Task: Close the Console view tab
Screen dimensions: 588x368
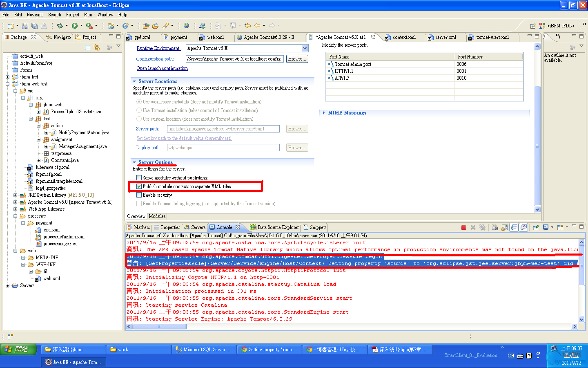Action: [238, 227]
